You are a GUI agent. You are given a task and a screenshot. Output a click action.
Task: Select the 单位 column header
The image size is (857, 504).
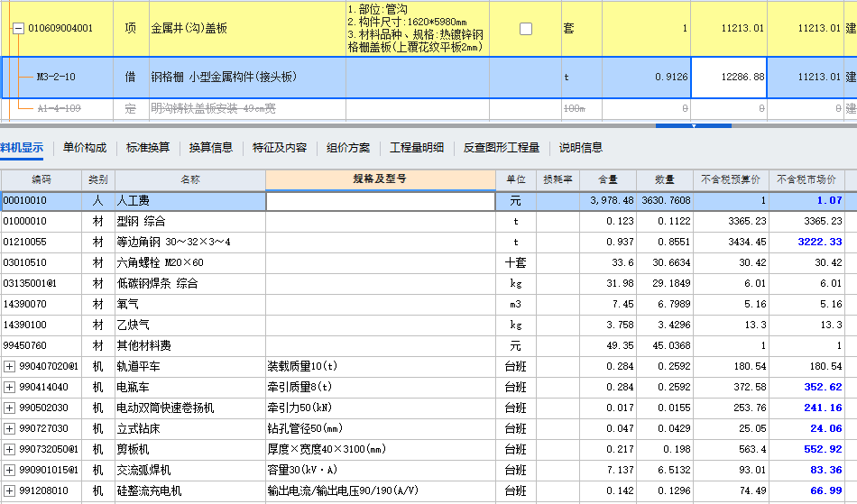coord(516,179)
